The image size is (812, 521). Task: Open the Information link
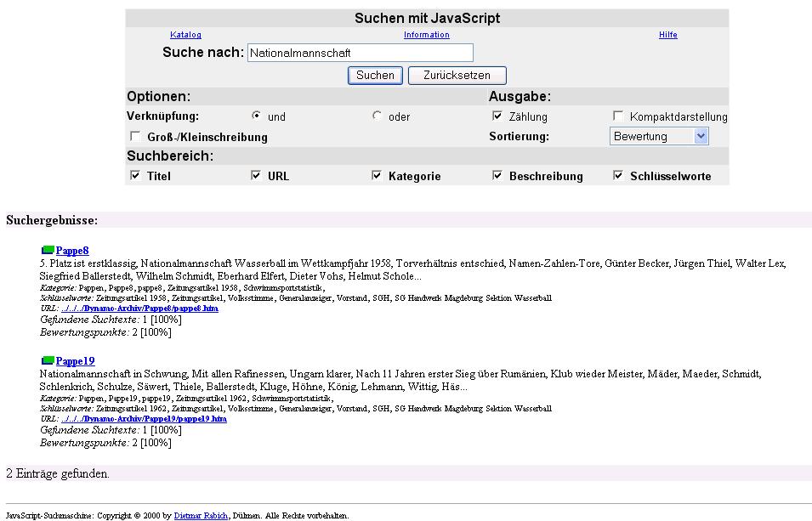point(426,35)
